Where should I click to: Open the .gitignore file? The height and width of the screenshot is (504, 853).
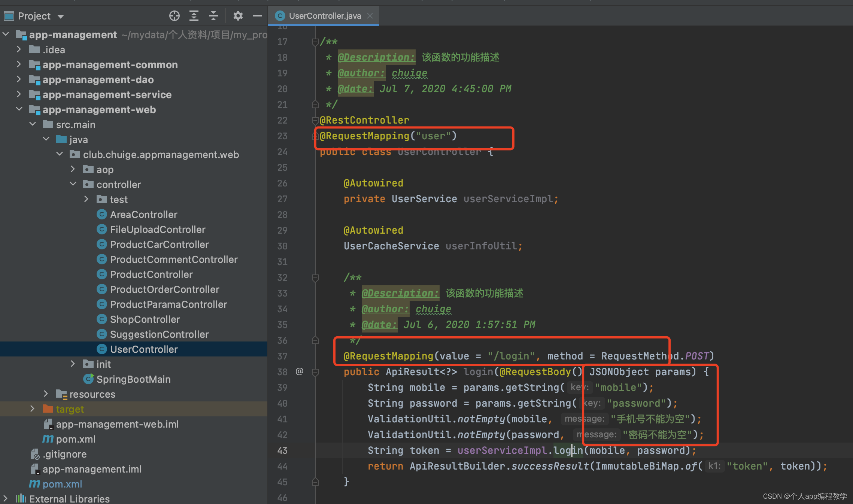click(64, 454)
